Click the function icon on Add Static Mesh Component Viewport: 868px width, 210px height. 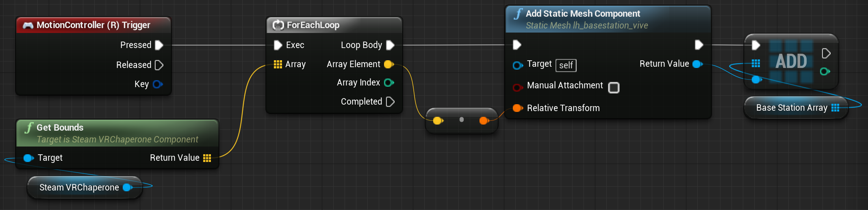pos(518,14)
